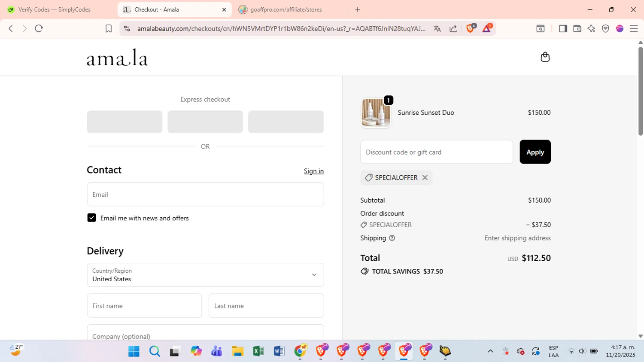Open Word from the taskbar

pyautogui.click(x=279, y=351)
